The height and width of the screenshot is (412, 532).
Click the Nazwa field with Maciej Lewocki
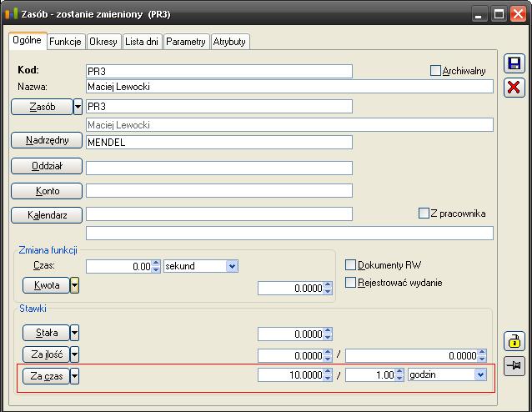(289, 87)
